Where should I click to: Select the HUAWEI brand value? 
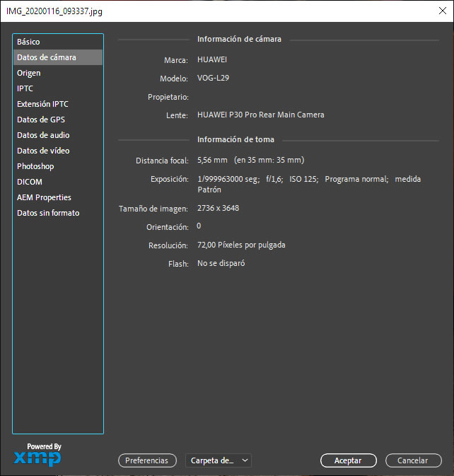click(x=212, y=60)
